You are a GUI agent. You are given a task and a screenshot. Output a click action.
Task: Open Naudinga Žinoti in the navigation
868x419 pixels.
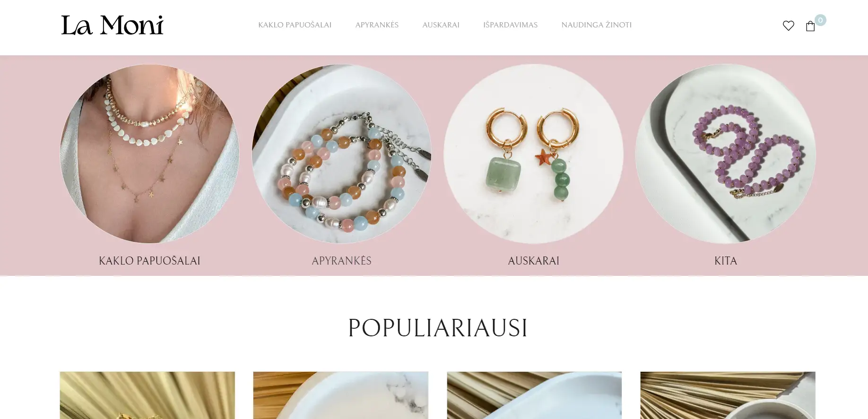(596, 25)
